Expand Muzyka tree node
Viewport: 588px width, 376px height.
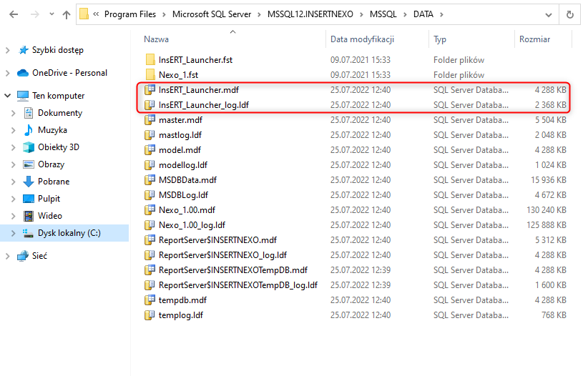pos(14,130)
